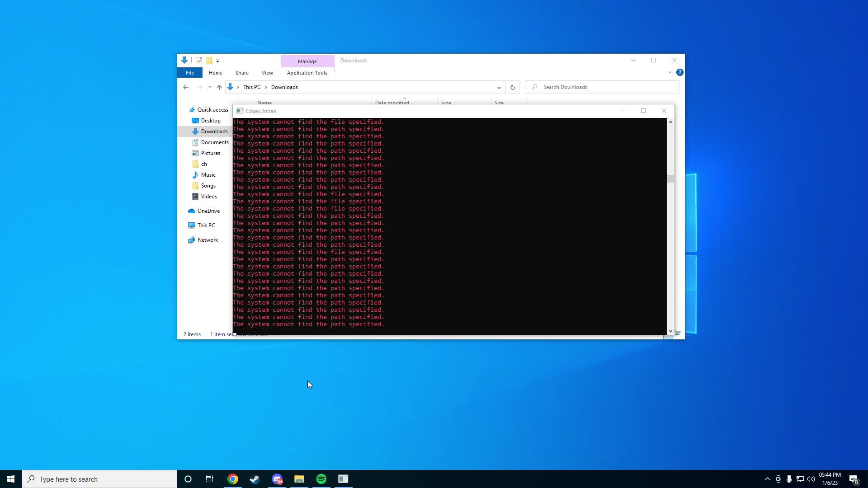868x488 pixels.
Task: Collapse the ribbon with chevron arrow
Action: coord(670,72)
